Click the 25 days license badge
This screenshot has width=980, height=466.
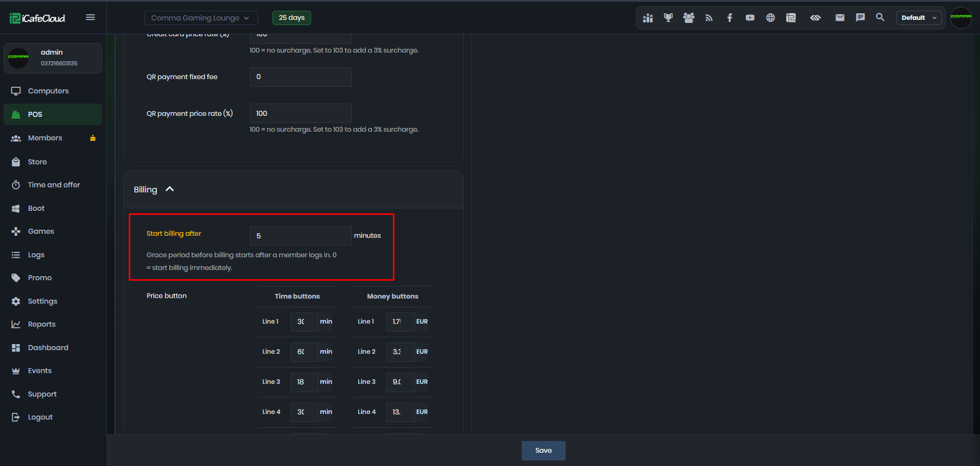click(292, 18)
